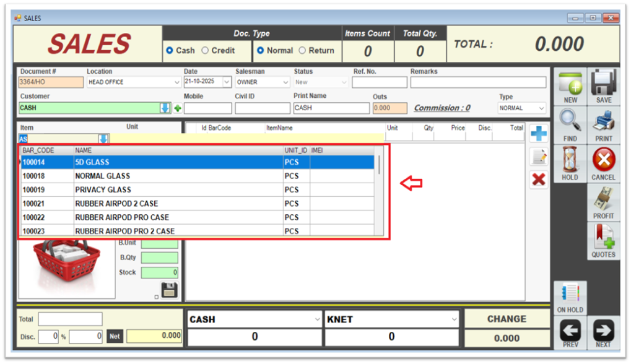Open the Salesman OWNER dropdown
Viewport: 631px width, 364px height.
[286, 81]
